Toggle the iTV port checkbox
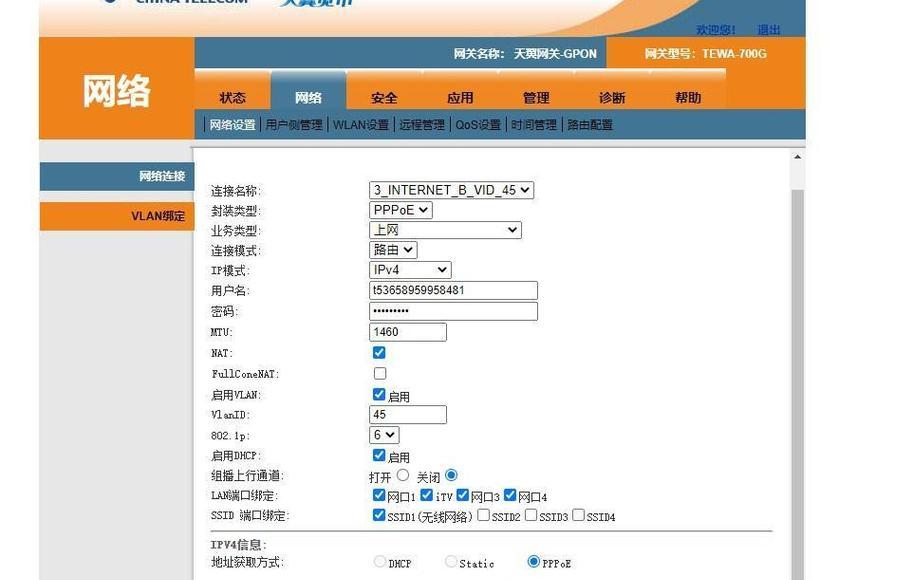This screenshot has height=580, width=913. point(427,495)
